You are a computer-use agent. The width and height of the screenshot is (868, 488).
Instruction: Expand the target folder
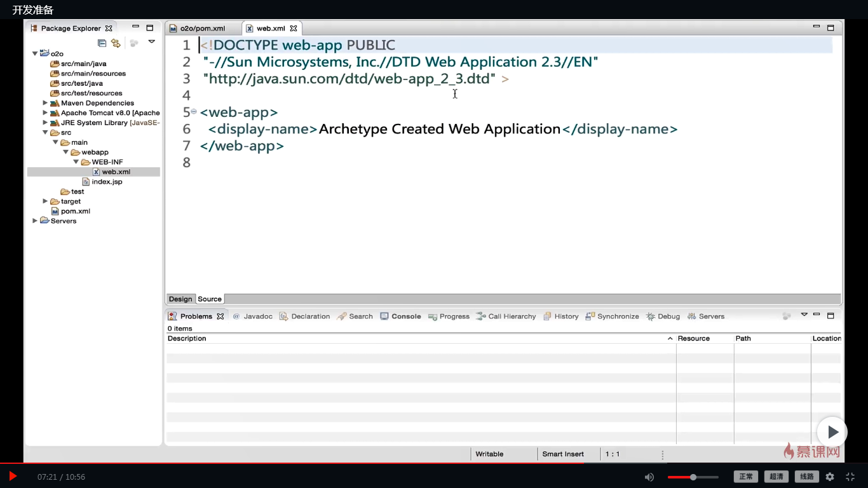pyautogui.click(x=45, y=201)
